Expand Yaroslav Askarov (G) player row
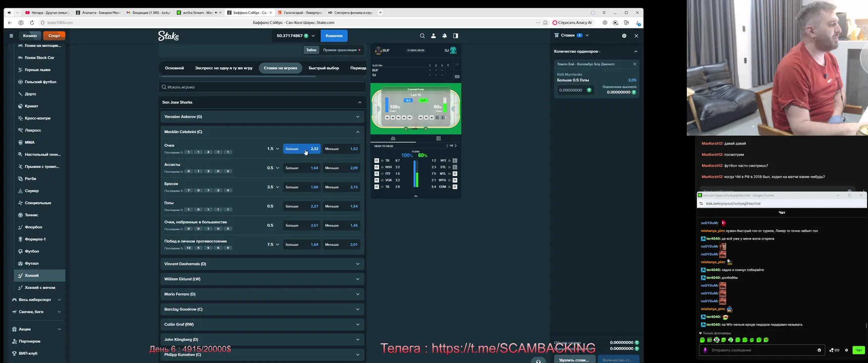This screenshot has width=868, height=363. coord(262,116)
